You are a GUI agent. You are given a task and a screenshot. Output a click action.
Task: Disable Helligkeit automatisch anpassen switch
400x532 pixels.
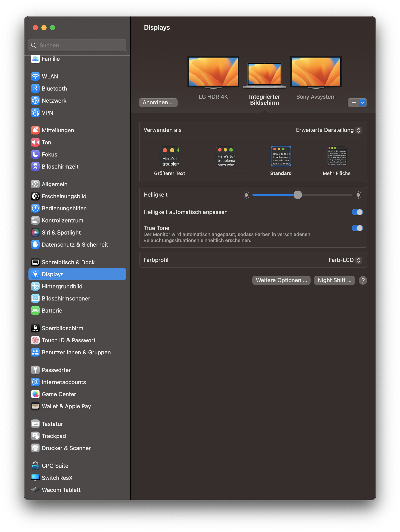(357, 212)
